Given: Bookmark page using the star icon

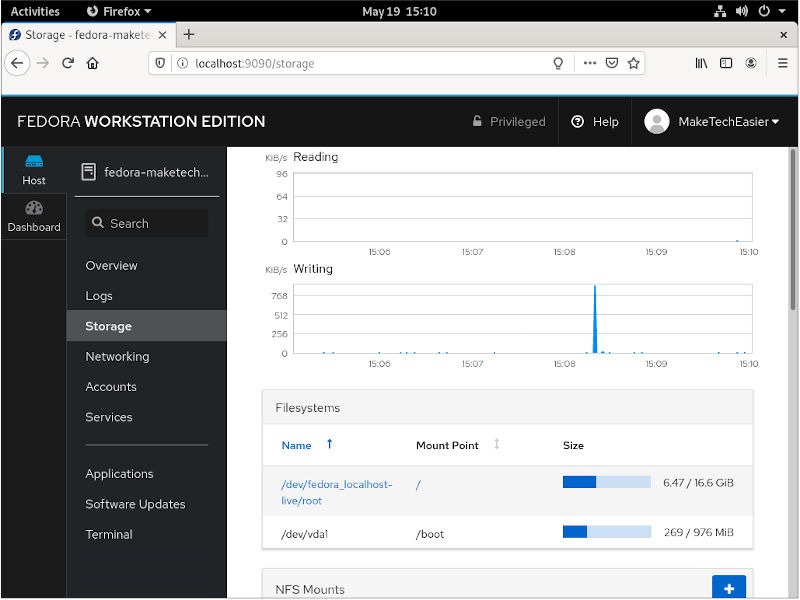Looking at the screenshot, I should point(633,63).
